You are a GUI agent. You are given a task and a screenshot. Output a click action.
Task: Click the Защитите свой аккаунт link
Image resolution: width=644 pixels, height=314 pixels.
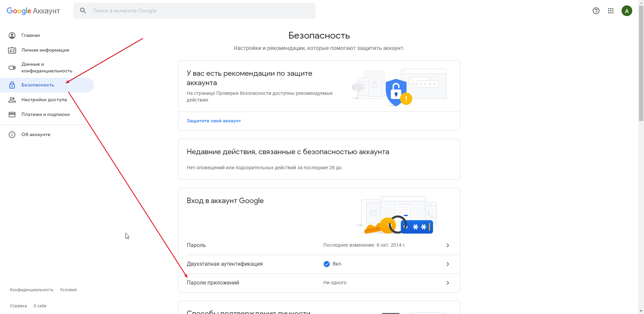[x=214, y=121]
